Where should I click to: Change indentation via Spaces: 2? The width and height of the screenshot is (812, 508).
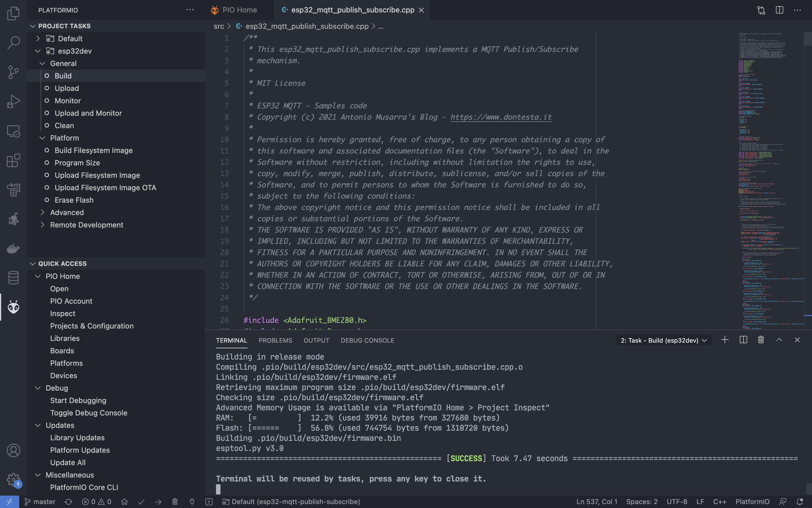641,502
